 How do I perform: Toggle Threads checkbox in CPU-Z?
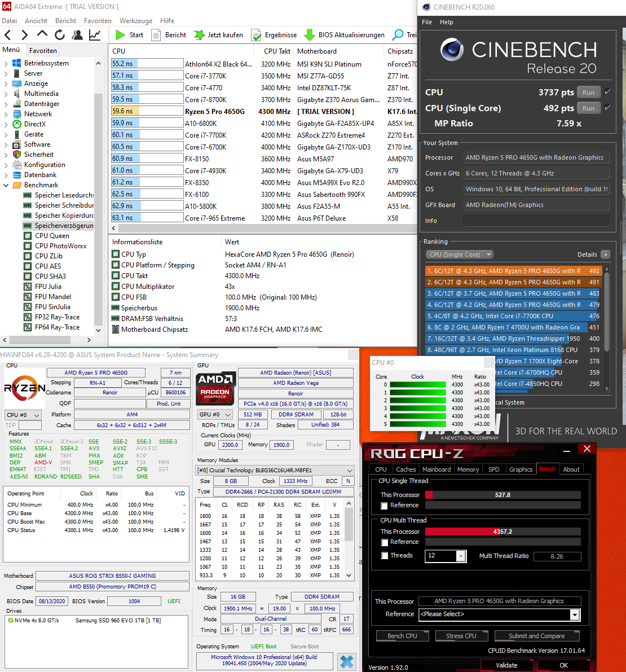click(x=384, y=555)
